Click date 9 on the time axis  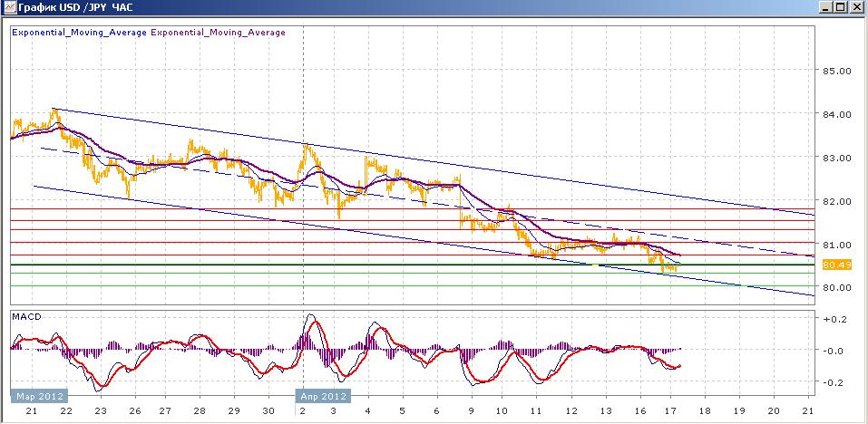click(x=469, y=412)
